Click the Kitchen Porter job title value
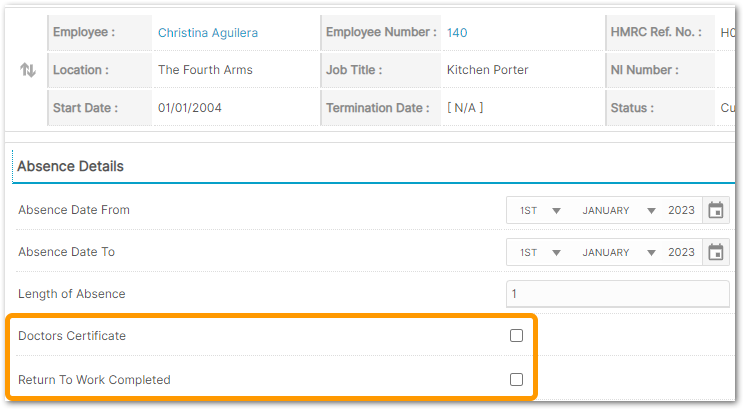 click(x=487, y=70)
